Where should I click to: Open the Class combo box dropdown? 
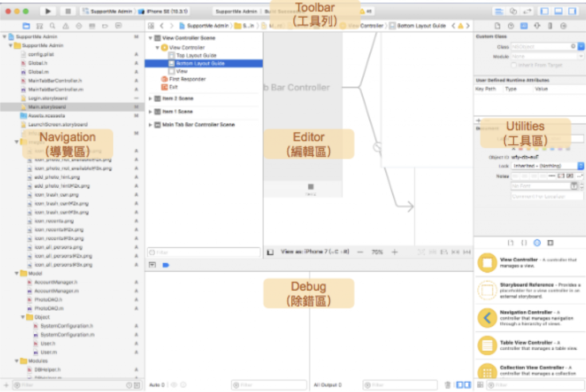581,46
